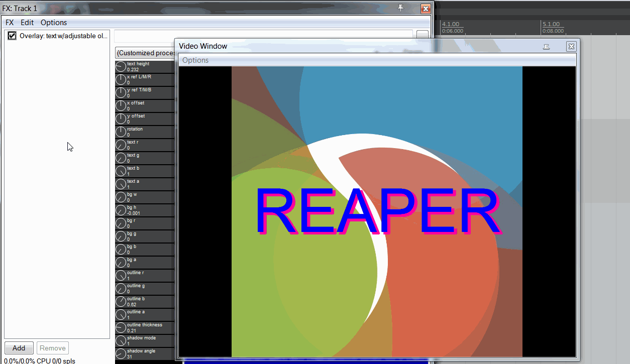630x364 pixels.
Task: Click the y ref T/M/B knob
Action: coord(121,92)
